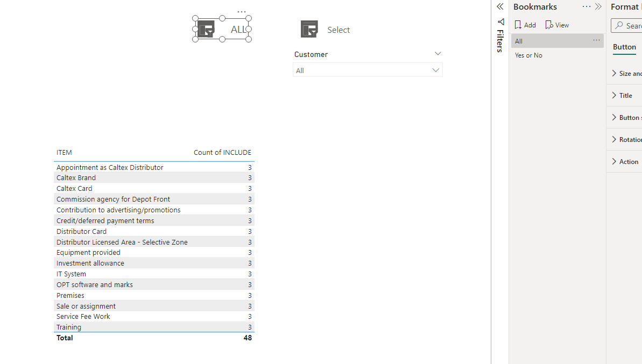
Task: Collapse the Bookmarks pane
Action: coord(598,6)
